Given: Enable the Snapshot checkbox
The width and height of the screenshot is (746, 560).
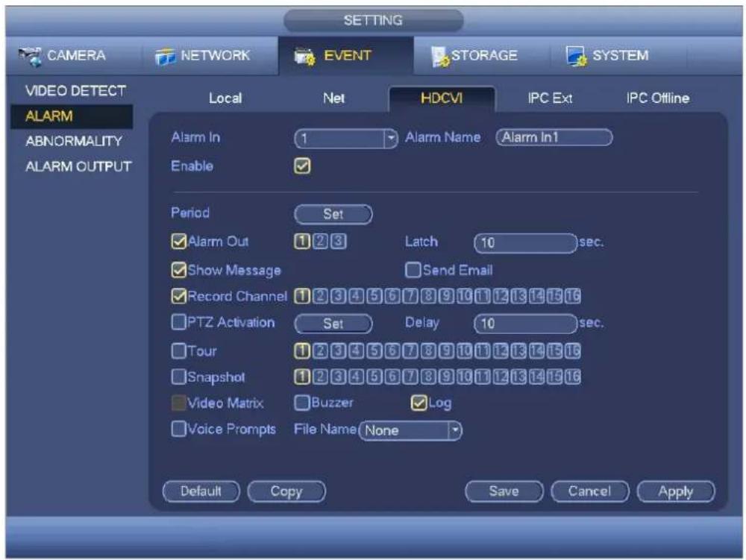Looking at the screenshot, I should (x=178, y=377).
